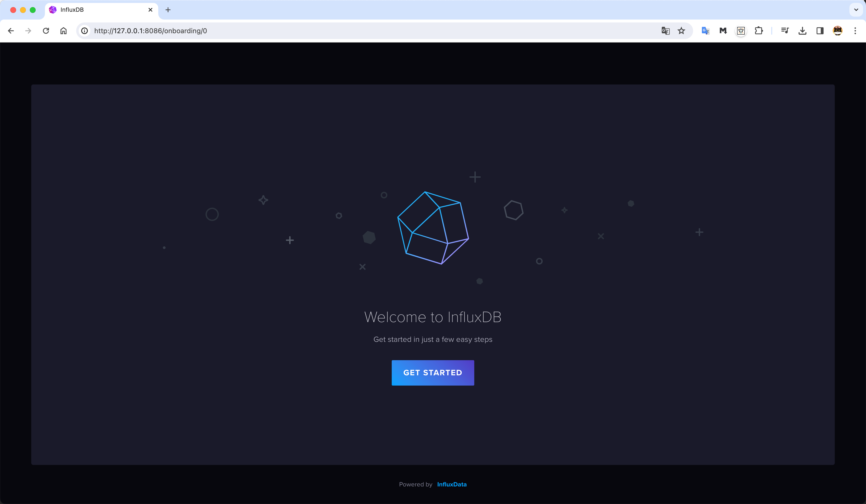866x504 pixels.
Task: Open the Extensions puzzle-piece menu
Action: [x=759, y=31]
